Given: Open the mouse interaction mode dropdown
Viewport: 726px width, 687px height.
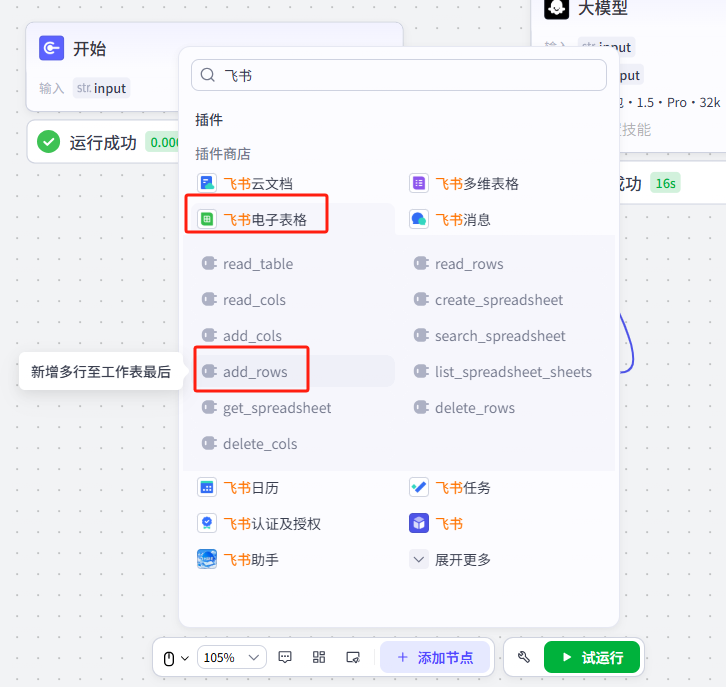Looking at the screenshot, I should (x=176, y=658).
